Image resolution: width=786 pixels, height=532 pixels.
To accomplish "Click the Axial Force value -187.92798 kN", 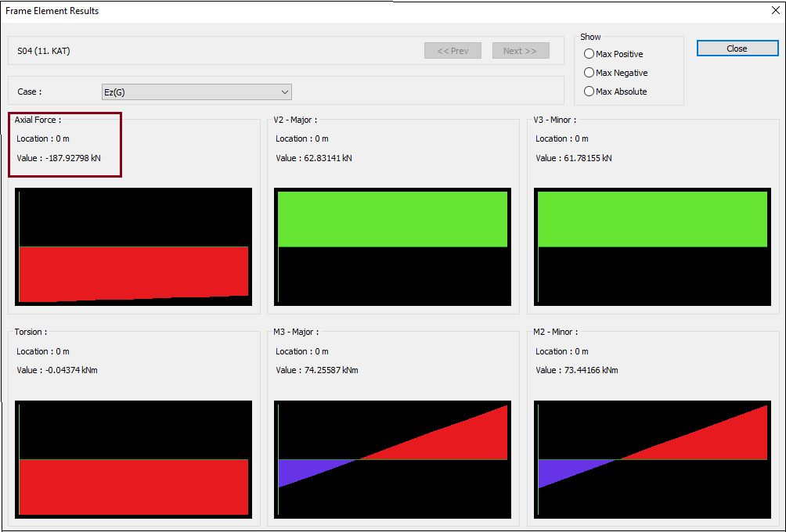I will (x=70, y=158).
